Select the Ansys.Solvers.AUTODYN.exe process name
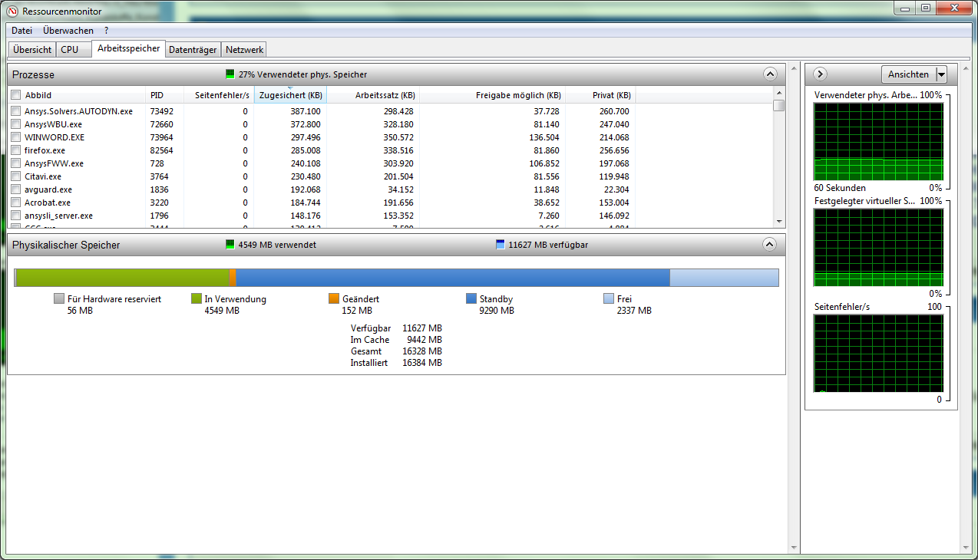 [x=78, y=111]
